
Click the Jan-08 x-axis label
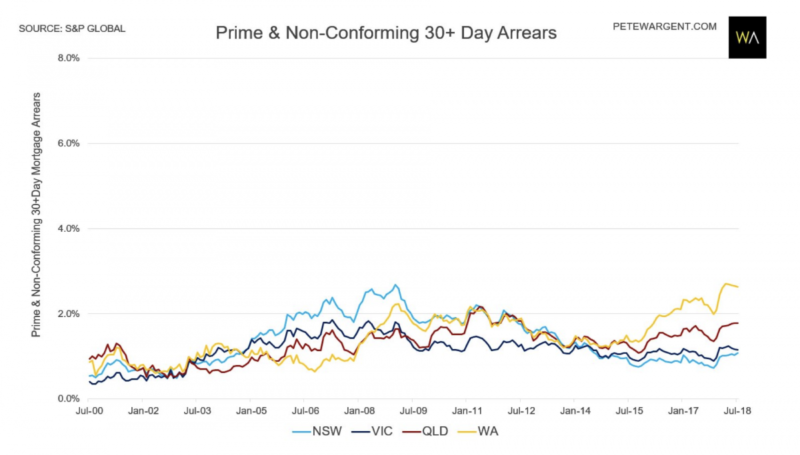(x=360, y=411)
